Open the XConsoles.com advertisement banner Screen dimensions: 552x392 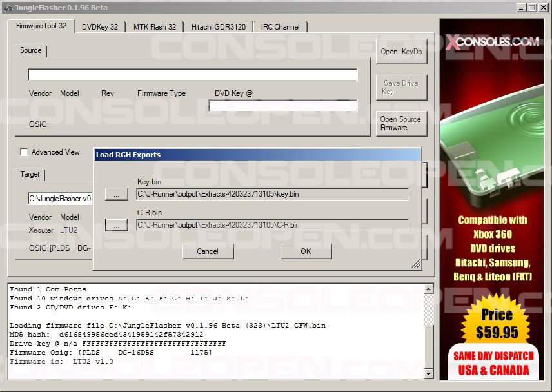pyautogui.click(x=493, y=200)
